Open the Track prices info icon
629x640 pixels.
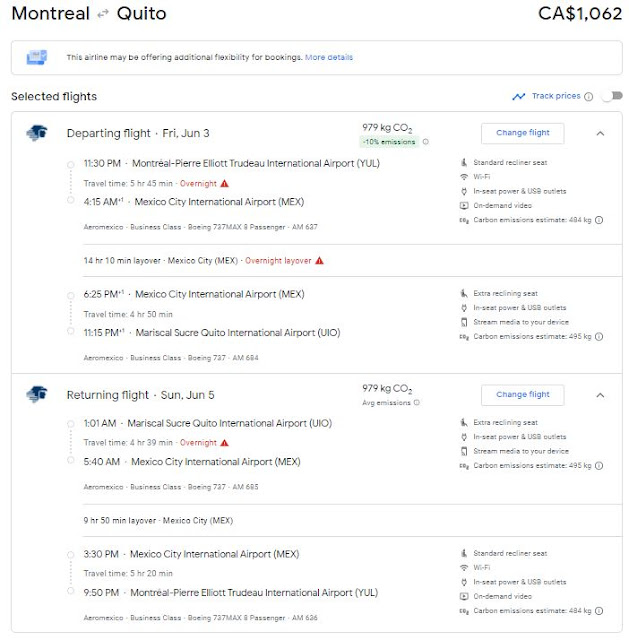point(588,96)
